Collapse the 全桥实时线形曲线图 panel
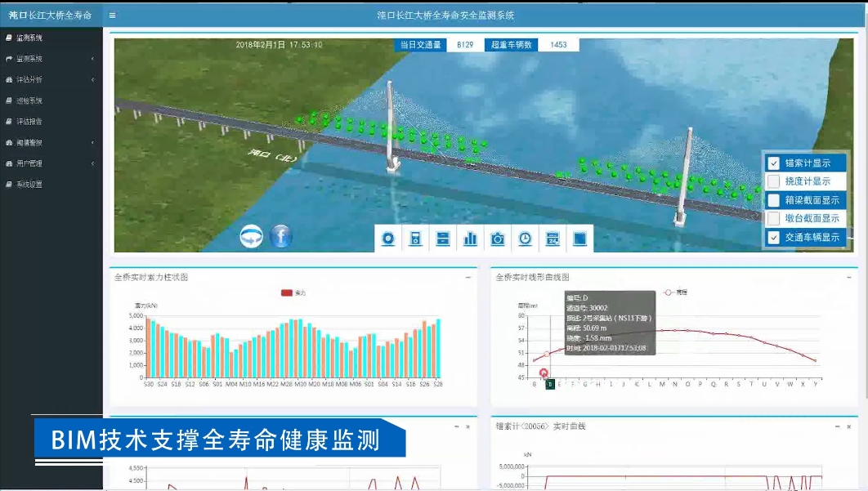The width and height of the screenshot is (868, 491). click(x=848, y=277)
